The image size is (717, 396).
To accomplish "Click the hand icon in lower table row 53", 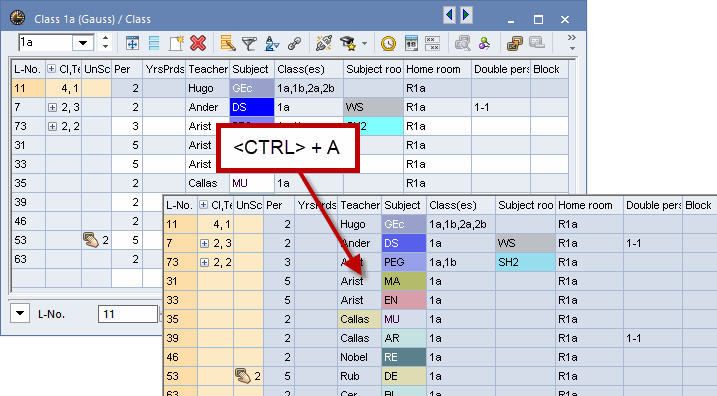I will click(243, 376).
